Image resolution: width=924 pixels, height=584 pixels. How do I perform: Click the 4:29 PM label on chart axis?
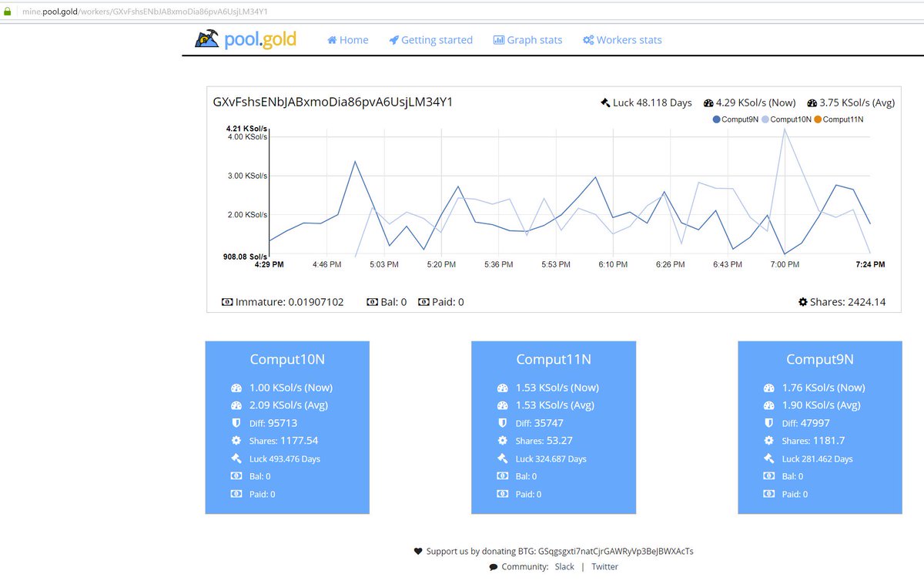pos(269,264)
